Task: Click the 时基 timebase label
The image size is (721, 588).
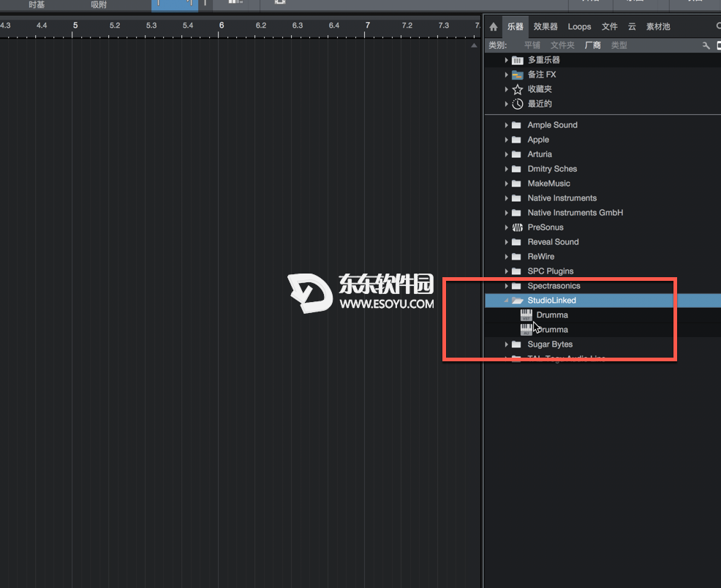Action: coord(37,4)
